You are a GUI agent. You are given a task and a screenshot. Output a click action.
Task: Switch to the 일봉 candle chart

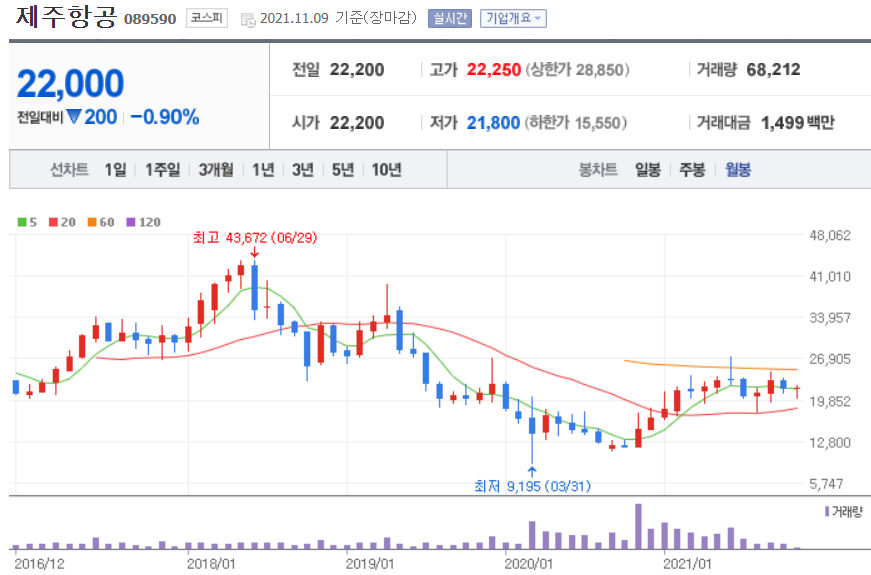648,169
